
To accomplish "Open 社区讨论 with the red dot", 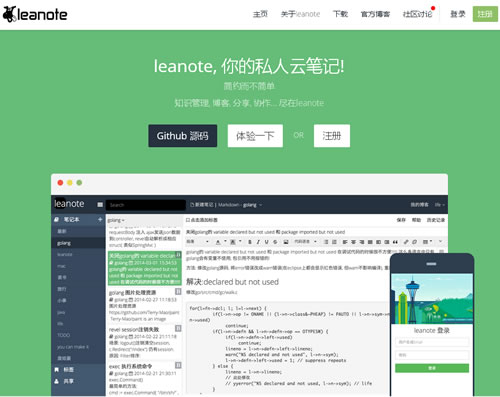I will tap(418, 14).
